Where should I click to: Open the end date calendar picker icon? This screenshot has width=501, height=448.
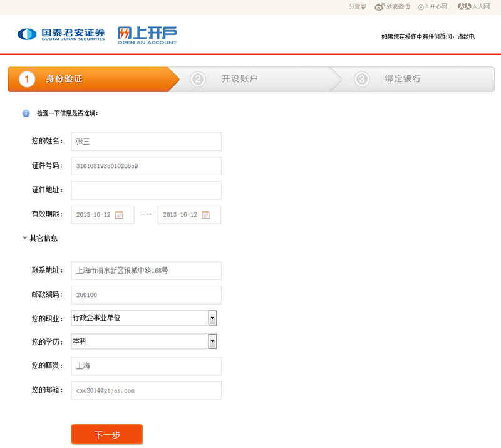pos(205,215)
